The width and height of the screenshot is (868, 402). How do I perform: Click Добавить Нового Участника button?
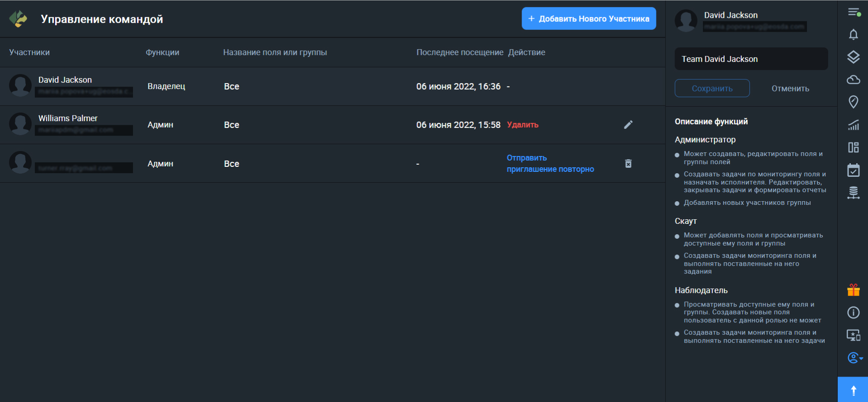click(x=588, y=19)
